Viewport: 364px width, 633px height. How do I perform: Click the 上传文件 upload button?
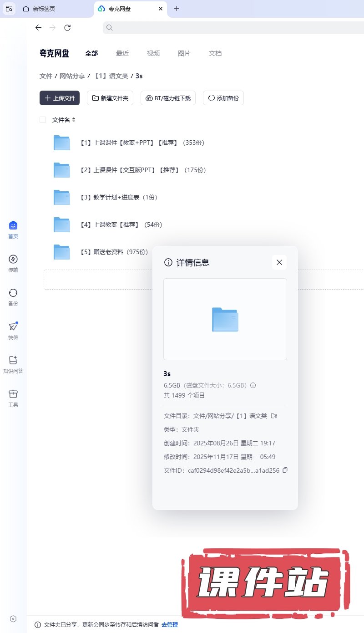[60, 98]
